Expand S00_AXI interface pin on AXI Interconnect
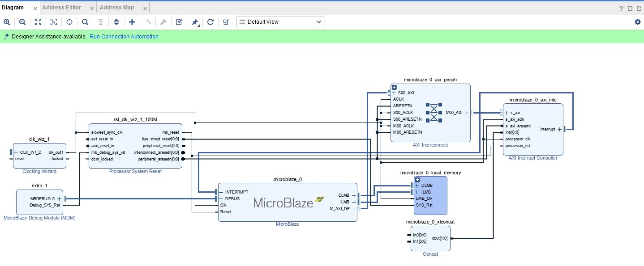Screen dimensions: 644x266 click(394, 93)
